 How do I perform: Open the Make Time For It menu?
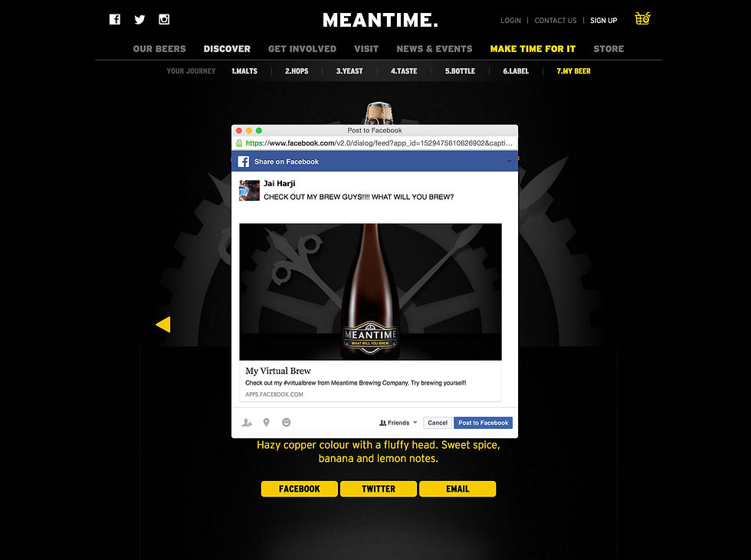coord(533,49)
